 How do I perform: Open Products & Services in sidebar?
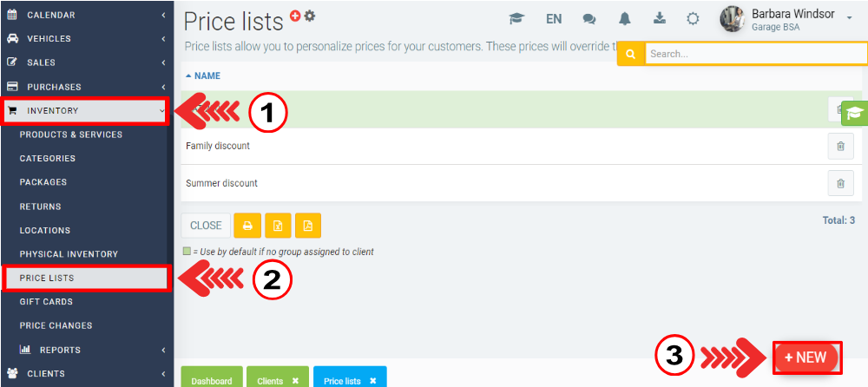point(71,134)
